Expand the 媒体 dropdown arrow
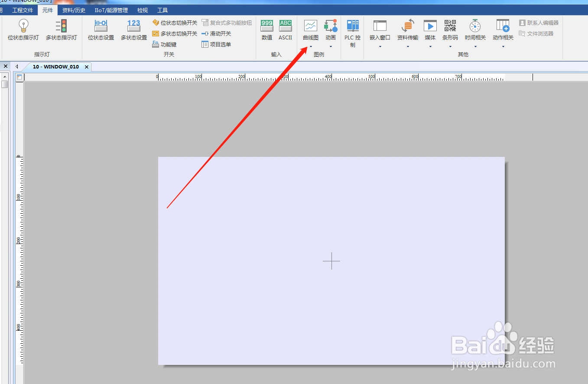The width and height of the screenshot is (588, 384). pos(430,47)
